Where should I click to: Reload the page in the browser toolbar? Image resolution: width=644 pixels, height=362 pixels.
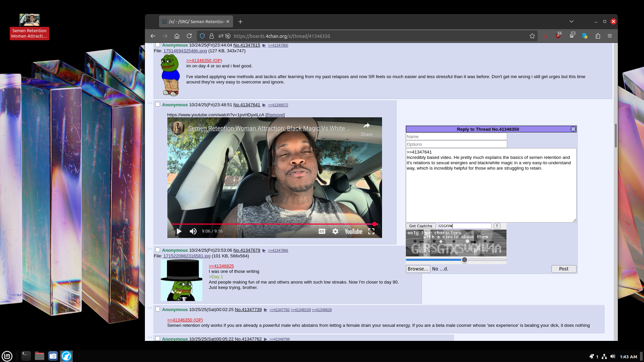189,36
